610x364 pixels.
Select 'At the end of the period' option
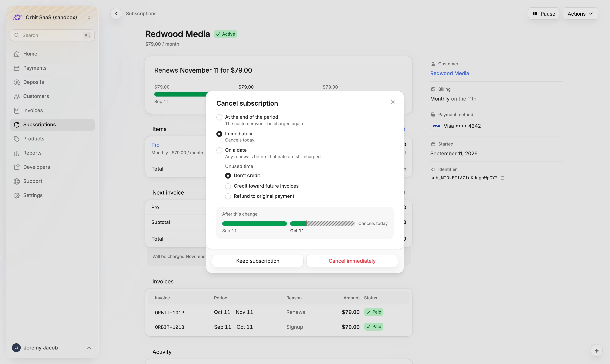click(x=219, y=117)
